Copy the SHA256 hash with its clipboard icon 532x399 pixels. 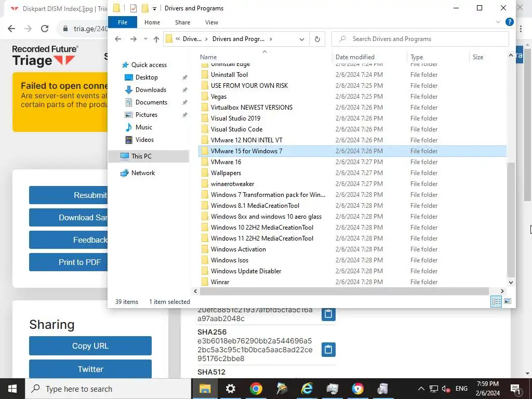[328, 350]
